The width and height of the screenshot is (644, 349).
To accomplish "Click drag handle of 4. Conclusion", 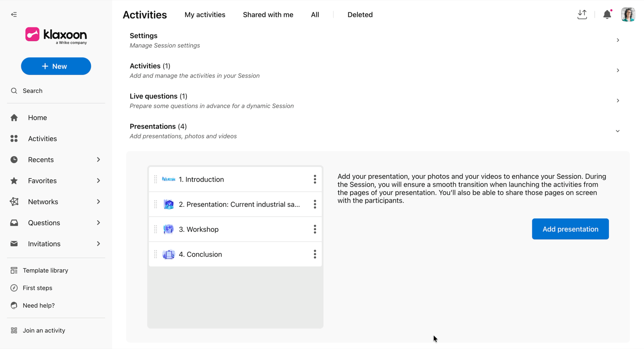I will point(156,254).
